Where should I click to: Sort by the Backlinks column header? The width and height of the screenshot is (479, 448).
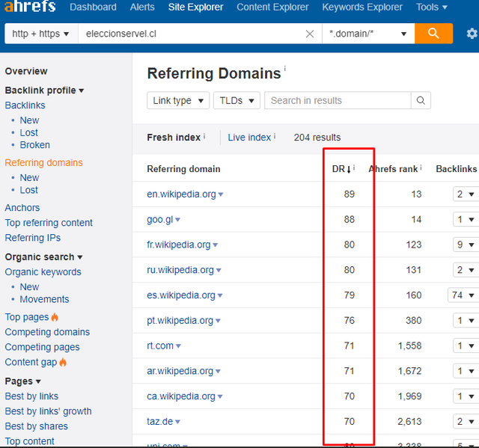457,169
